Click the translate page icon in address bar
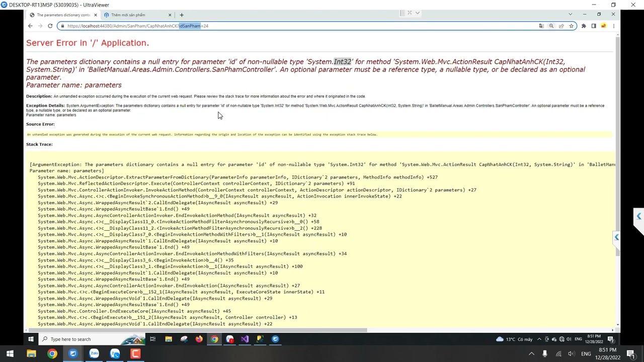This screenshot has width=644, height=362. pos(541,26)
